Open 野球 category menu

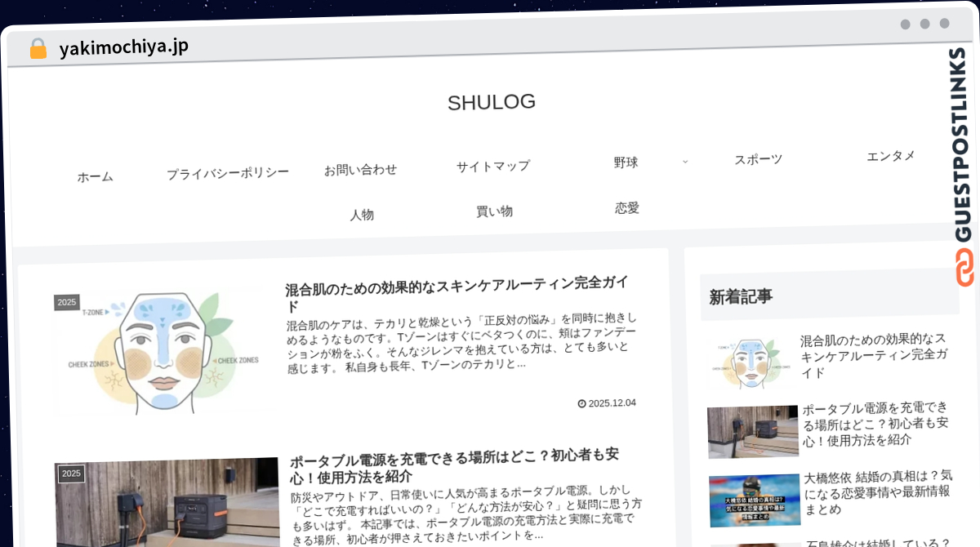(x=626, y=162)
